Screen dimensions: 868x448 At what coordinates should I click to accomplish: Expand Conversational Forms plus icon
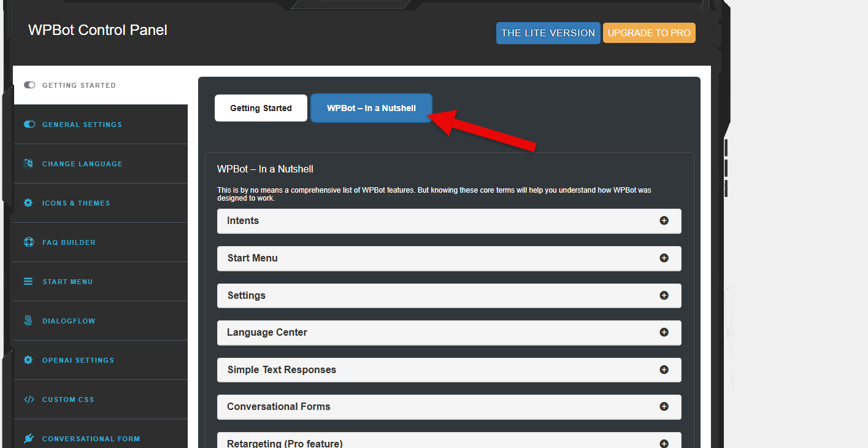pos(664,406)
